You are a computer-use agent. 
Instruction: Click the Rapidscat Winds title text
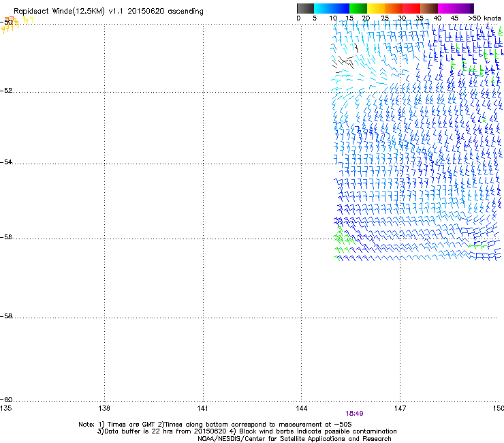109,11
